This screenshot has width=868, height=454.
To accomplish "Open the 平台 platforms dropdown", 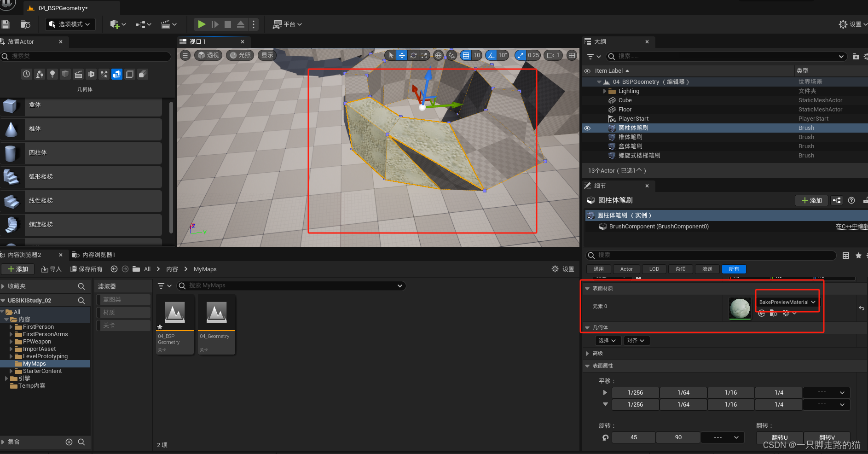I will pyautogui.click(x=287, y=24).
